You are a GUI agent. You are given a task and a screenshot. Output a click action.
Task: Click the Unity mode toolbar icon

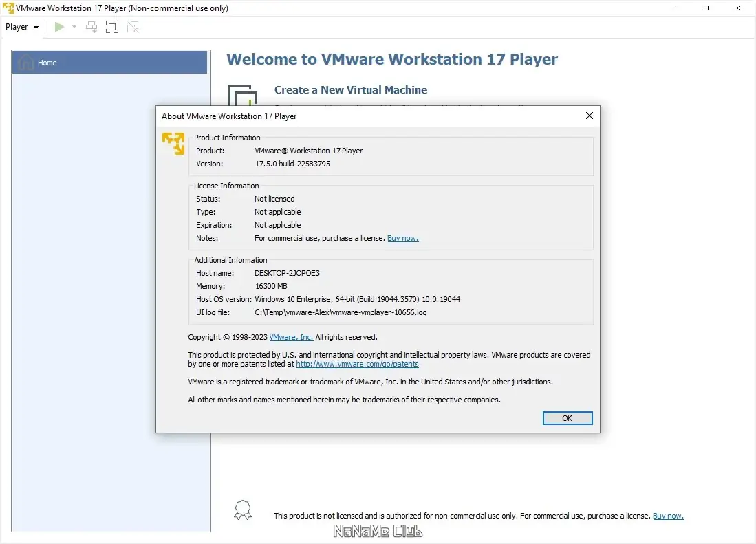click(x=133, y=27)
